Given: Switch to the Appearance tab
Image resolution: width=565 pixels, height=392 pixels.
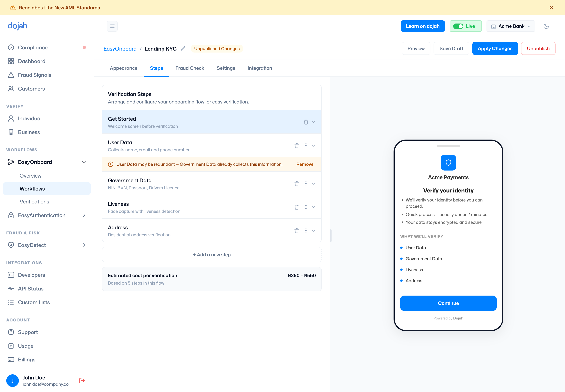Looking at the screenshot, I should pyautogui.click(x=123, y=68).
